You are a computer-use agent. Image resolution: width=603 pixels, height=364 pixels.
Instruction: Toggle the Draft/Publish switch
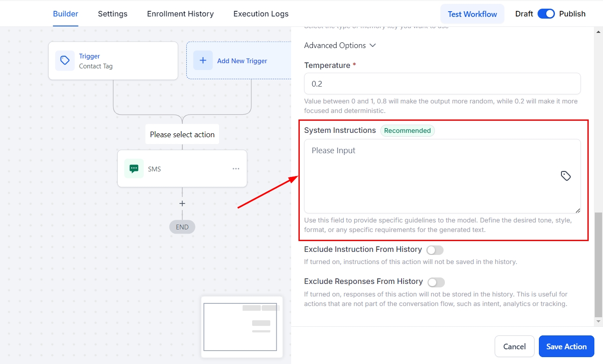546,14
